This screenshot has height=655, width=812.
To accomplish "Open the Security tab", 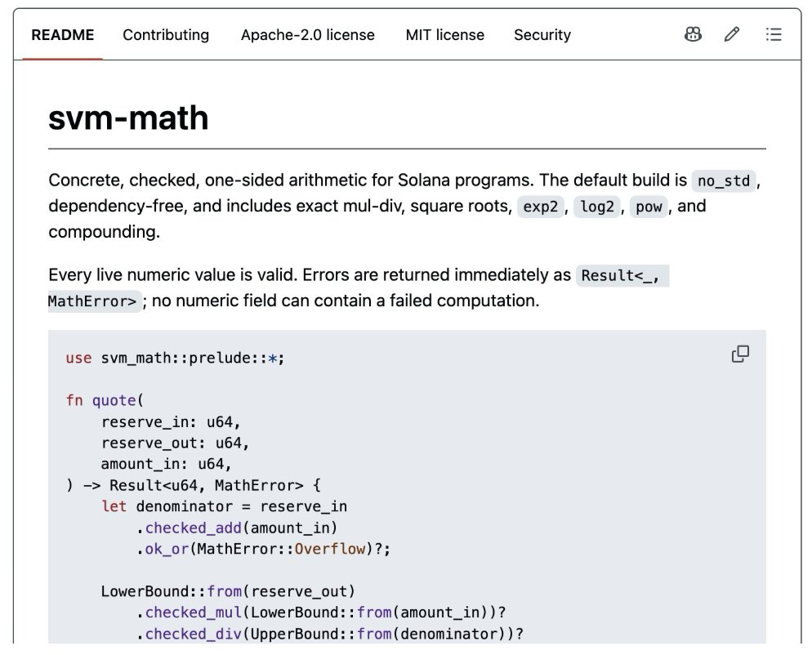I will 542,34.
